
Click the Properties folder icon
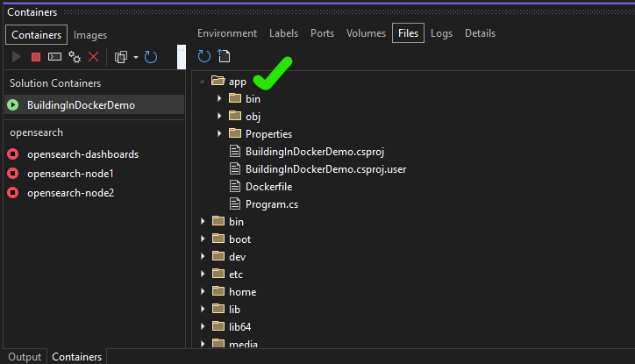235,132
